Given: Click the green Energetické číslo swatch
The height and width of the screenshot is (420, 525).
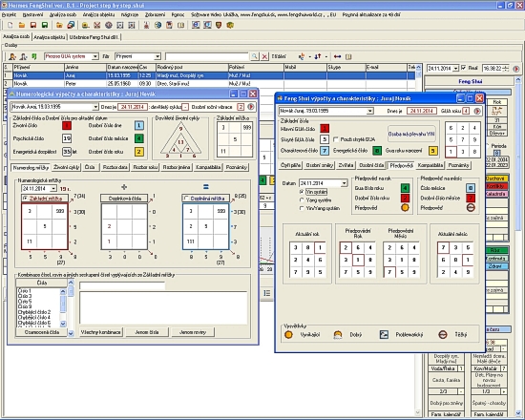Looking at the screenshot, I should coord(377,151).
